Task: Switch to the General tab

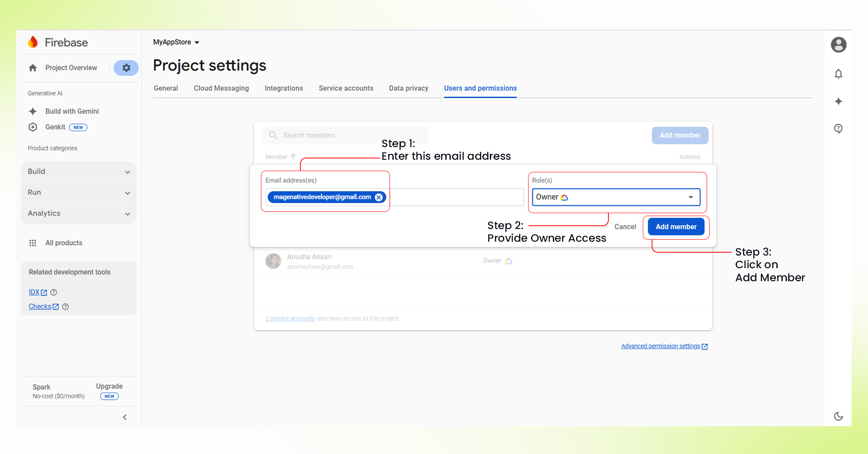Action: click(166, 88)
